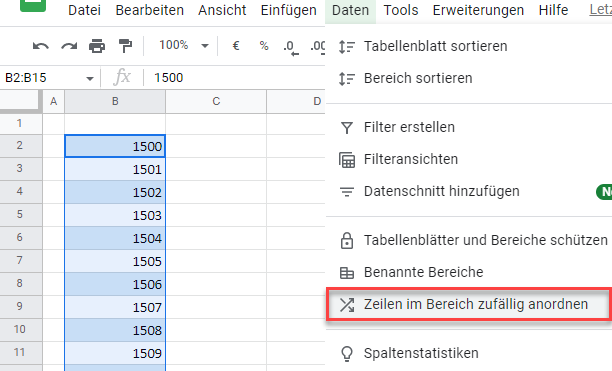Open the Einfügen menu
The image size is (612, 371).
(x=288, y=10)
